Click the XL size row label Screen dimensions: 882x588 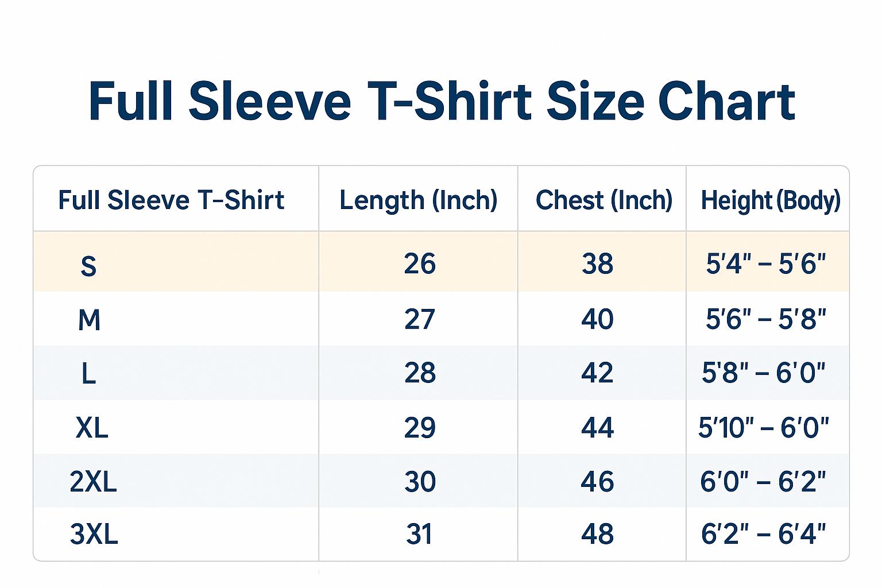pos(92,428)
